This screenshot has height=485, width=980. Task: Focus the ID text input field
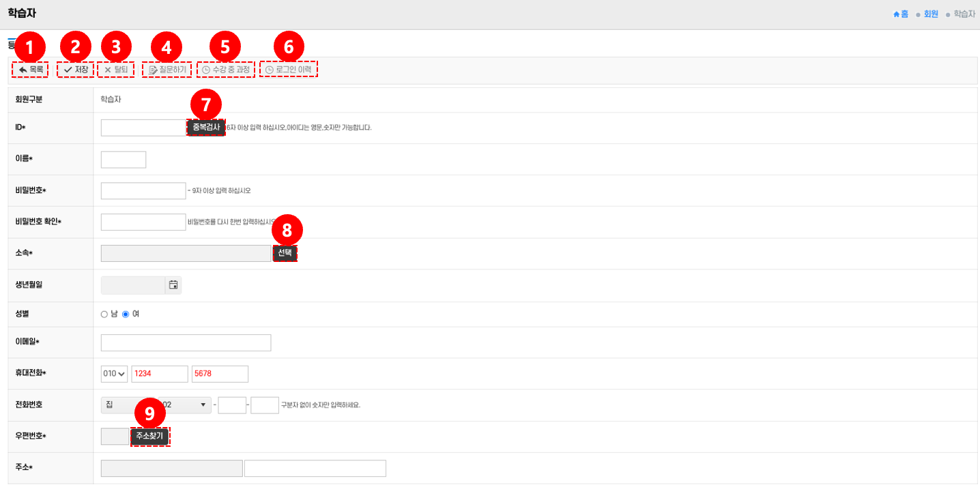point(143,128)
